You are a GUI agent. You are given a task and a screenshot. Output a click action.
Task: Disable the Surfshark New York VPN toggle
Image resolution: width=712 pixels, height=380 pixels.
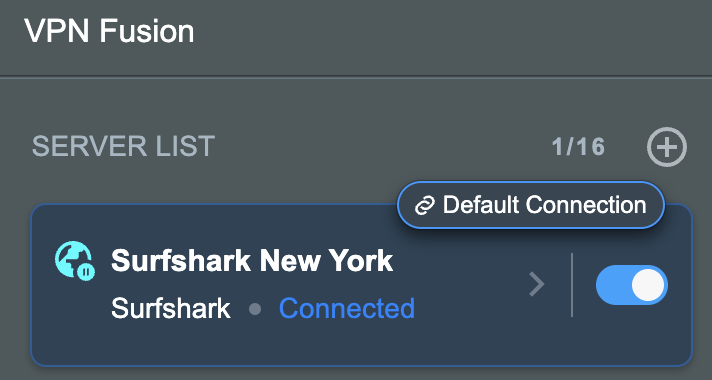(x=632, y=285)
